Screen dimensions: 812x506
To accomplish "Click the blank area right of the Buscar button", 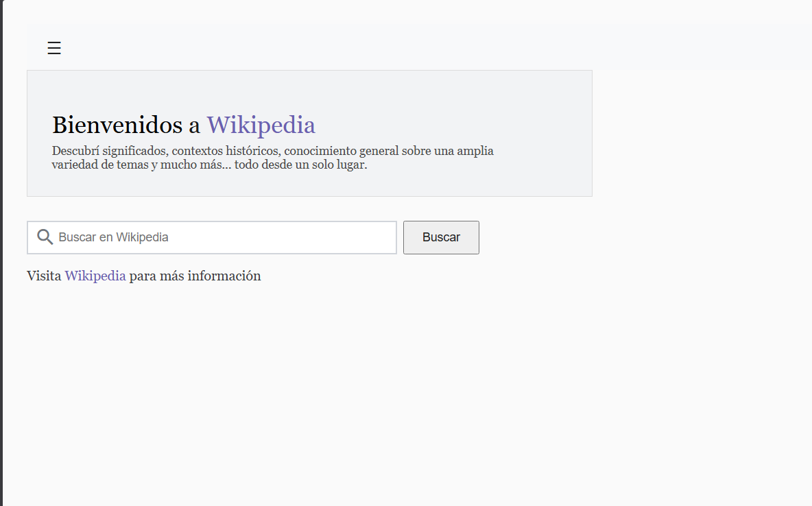I will (x=617, y=237).
